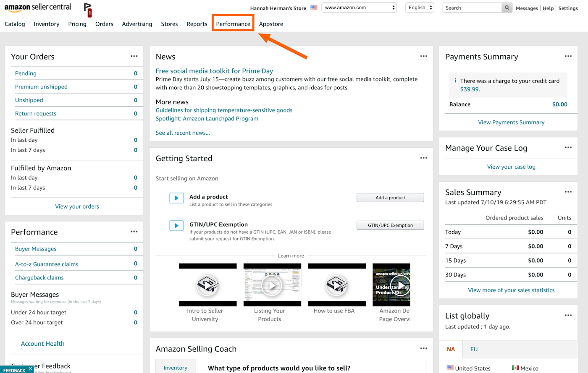The height and width of the screenshot is (373, 588).
Task: Select the EU tab in List globally
Action: (474, 349)
